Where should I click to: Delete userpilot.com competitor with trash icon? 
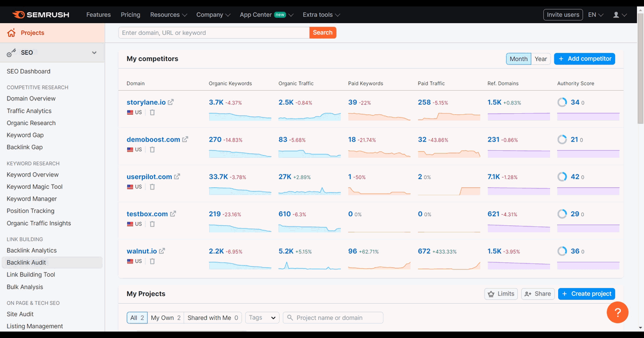(x=152, y=187)
